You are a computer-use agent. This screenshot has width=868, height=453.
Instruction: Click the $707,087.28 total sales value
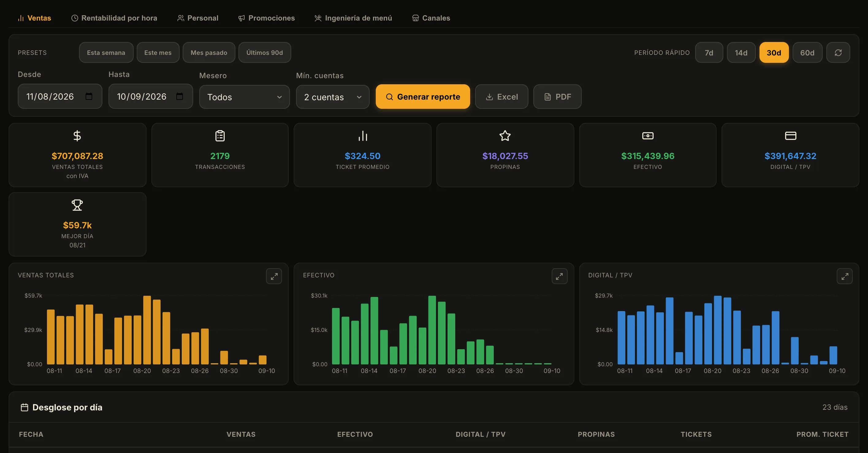tap(77, 156)
